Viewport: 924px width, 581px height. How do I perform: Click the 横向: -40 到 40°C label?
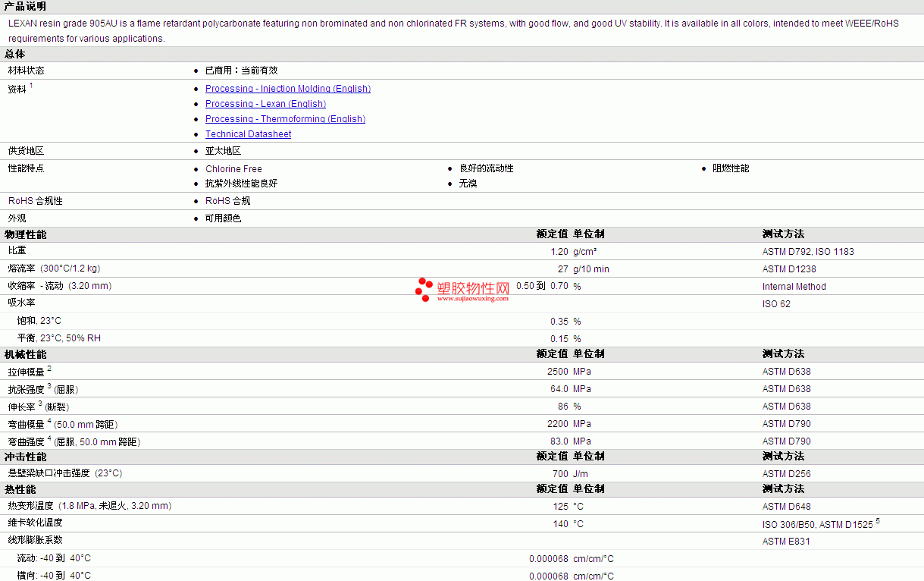pyautogui.click(x=54, y=576)
